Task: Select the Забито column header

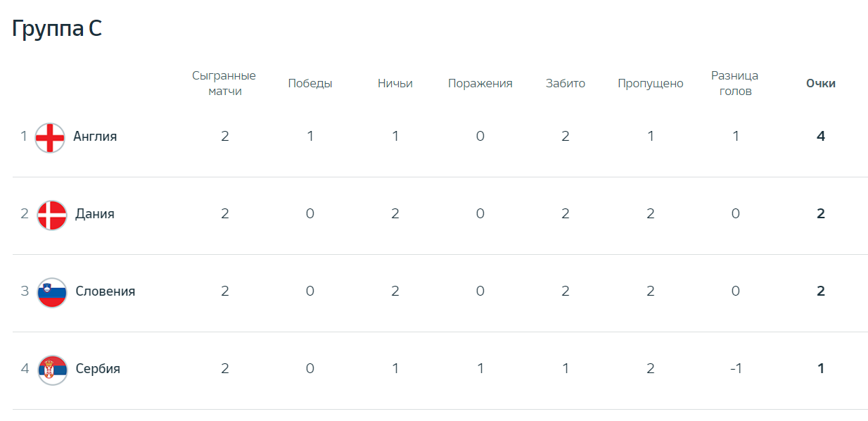Action: pos(566,83)
